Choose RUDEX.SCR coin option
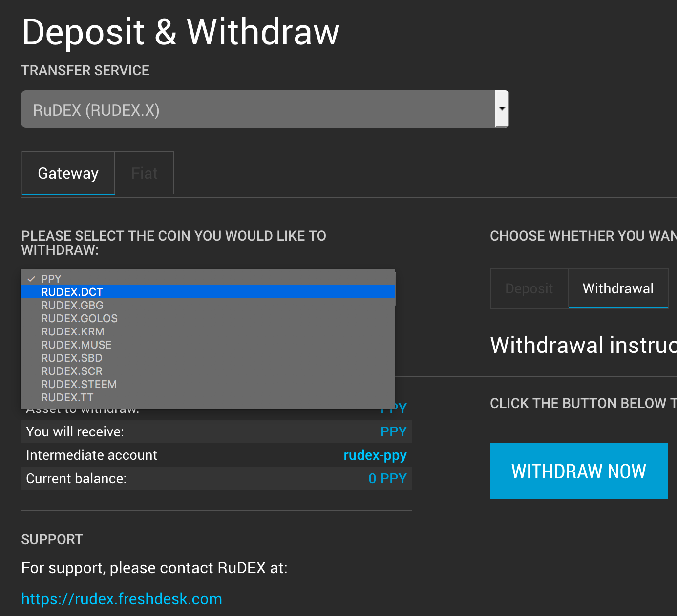The width and height of the screenshot is (677, 616). [x=208, y=371]
